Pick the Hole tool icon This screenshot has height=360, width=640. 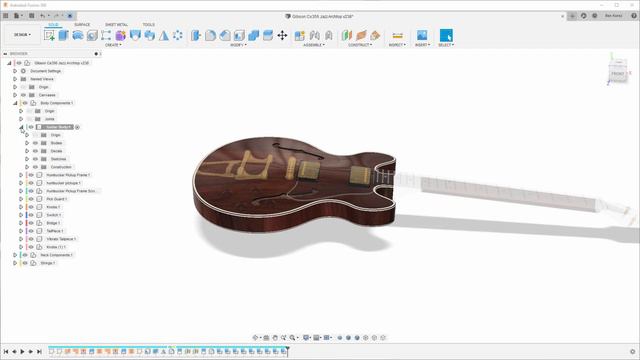click(x=92, y=36)
